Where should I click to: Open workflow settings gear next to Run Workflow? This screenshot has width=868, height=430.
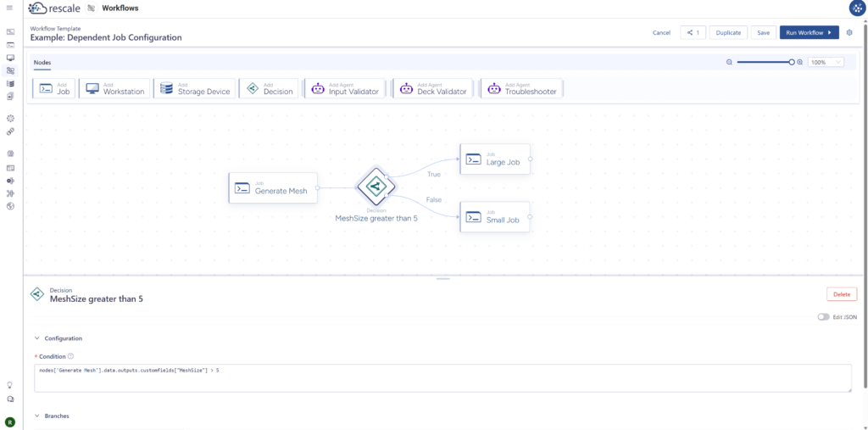click(x=849, y=33)
